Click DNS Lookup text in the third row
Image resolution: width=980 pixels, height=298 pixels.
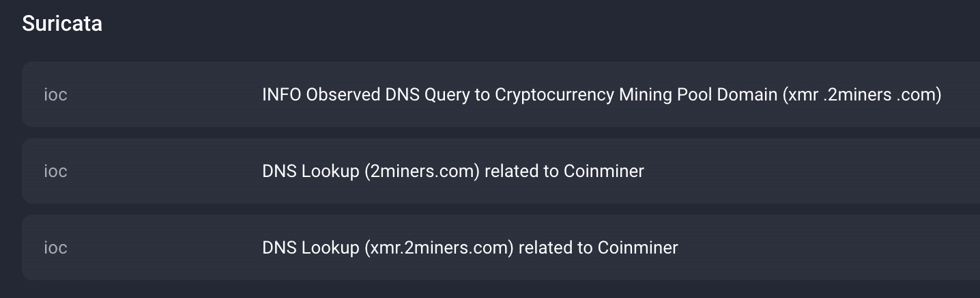pos(311,247)
